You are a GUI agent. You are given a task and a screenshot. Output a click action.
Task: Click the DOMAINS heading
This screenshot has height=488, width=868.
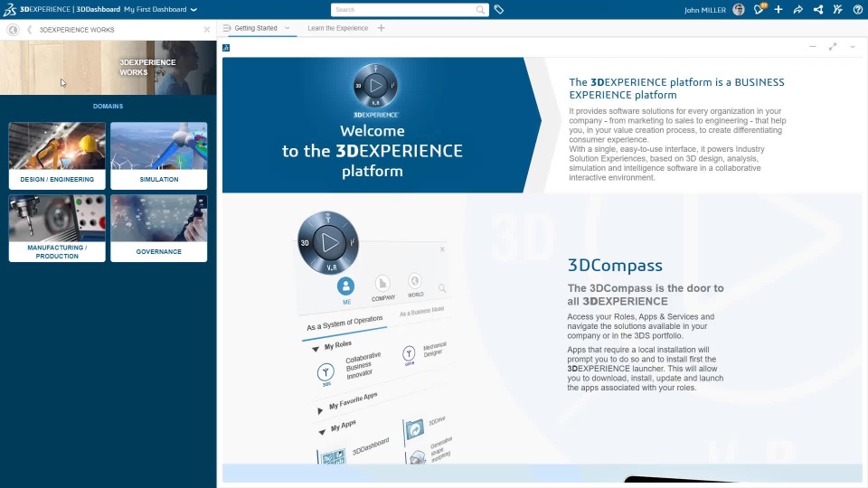pos(108,107)
